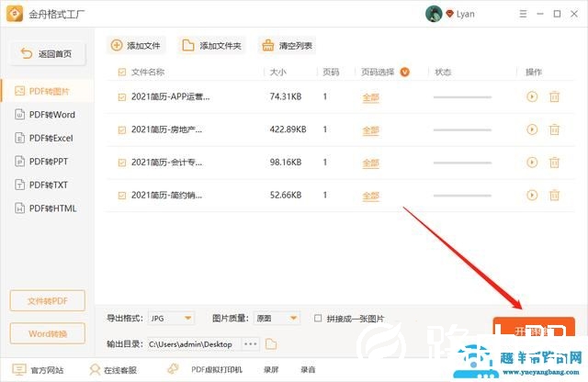Open 在线客服 online customer service

pos(113,370)
